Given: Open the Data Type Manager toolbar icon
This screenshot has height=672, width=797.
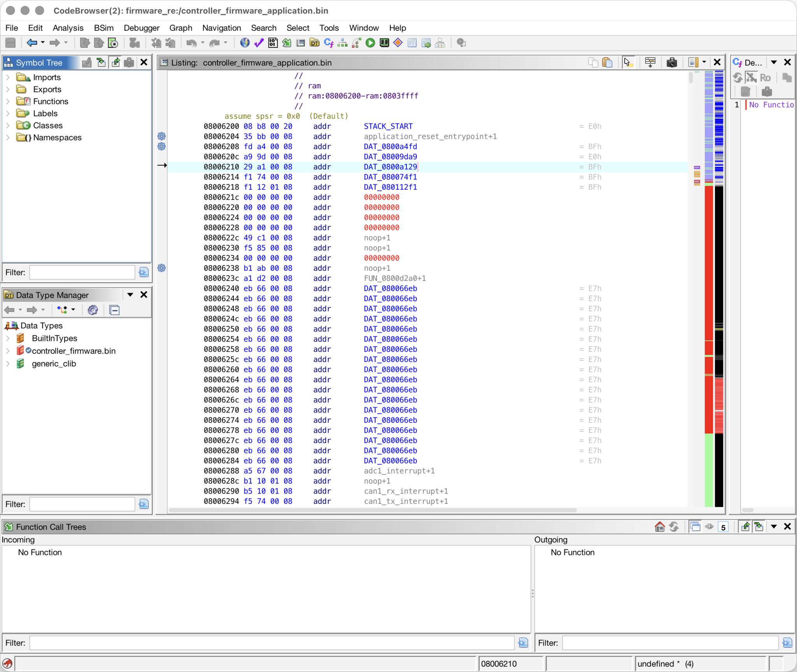Looking at the screenshot, I should tap(314, 43).
